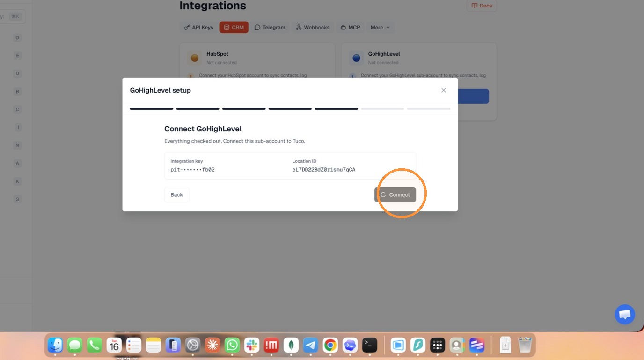This screenshot has width=644, height=360.
Task: Close the GoHighLevel setup dialog
Action: pyautogui.click(x=444, y=90)
